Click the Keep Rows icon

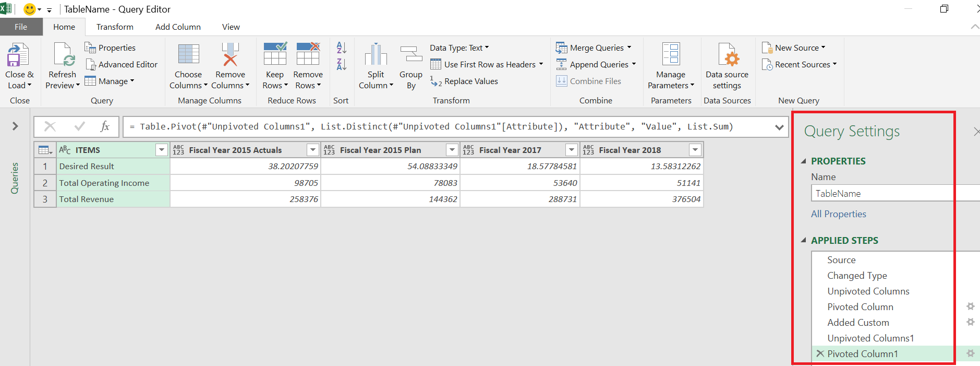[x=275, y=54]
